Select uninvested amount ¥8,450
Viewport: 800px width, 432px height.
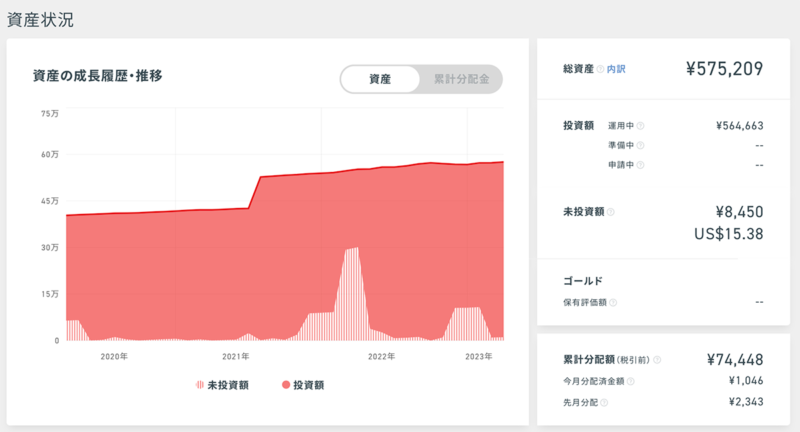pyautogui.click(x=739, y=212)
